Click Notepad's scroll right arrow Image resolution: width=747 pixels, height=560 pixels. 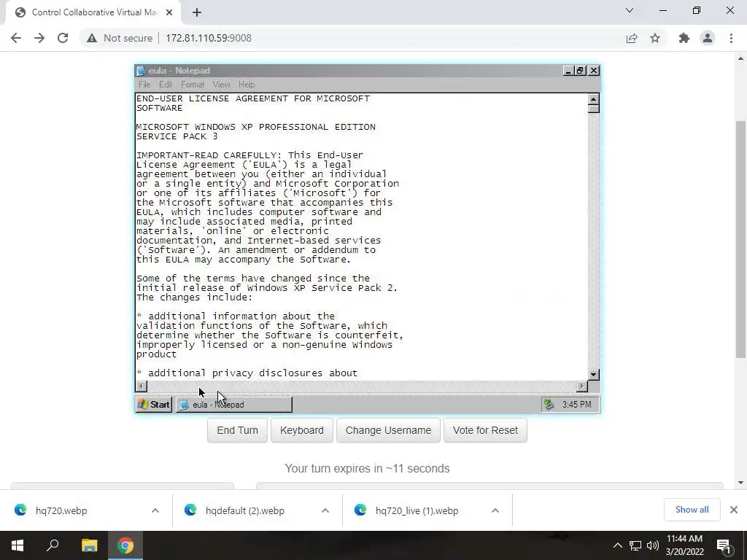point(581,386)
